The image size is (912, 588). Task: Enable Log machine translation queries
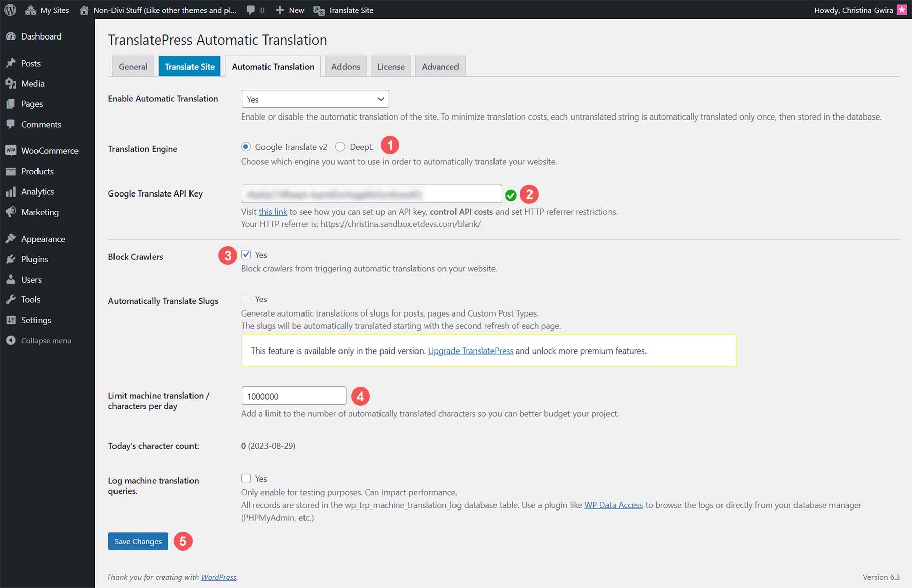click(x=246, y=478)
